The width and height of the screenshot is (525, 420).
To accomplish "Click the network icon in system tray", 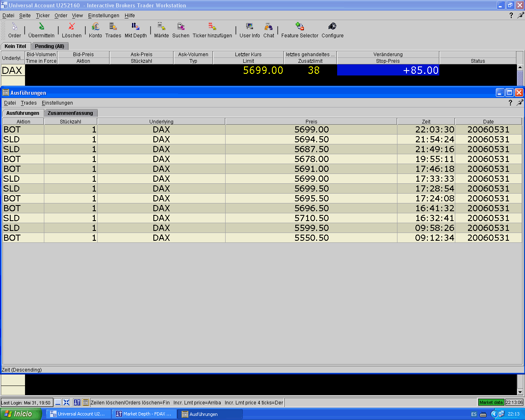I will coord(501,414).
